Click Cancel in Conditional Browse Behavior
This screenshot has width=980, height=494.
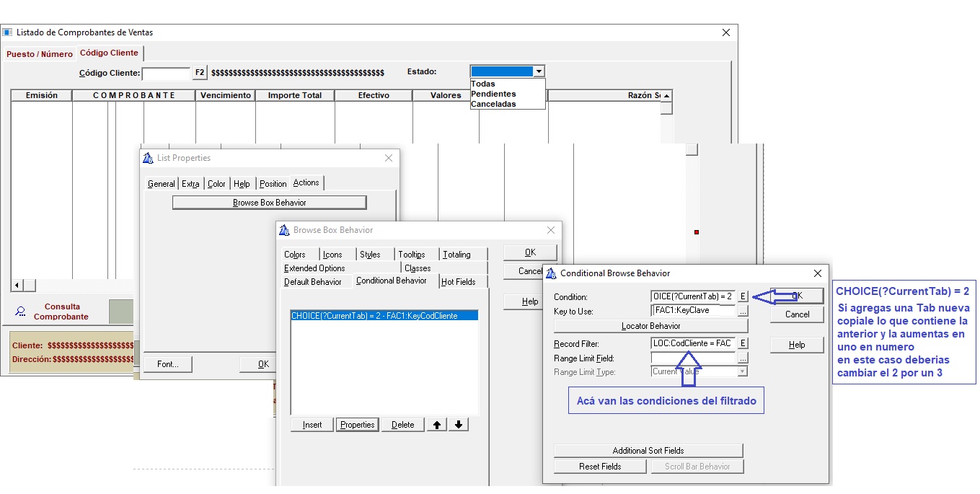pyautogui.click(x=797, y=314)
